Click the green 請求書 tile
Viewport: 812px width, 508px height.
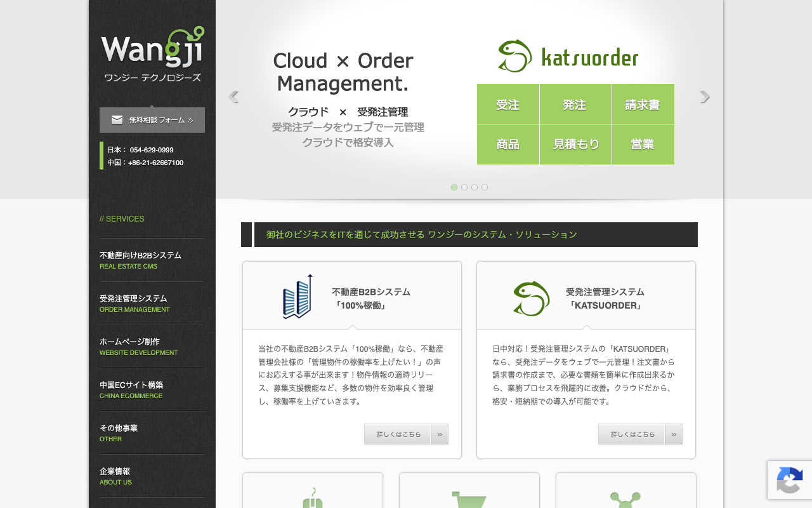tap(643, 104)
